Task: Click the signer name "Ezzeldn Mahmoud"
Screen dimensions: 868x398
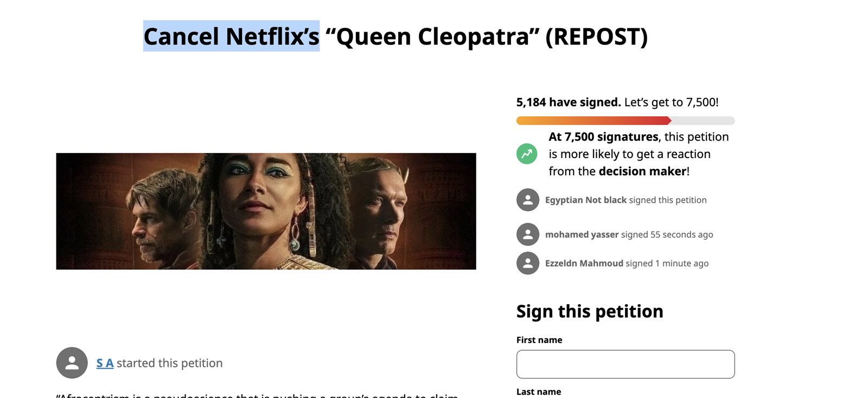Action: 584,263
